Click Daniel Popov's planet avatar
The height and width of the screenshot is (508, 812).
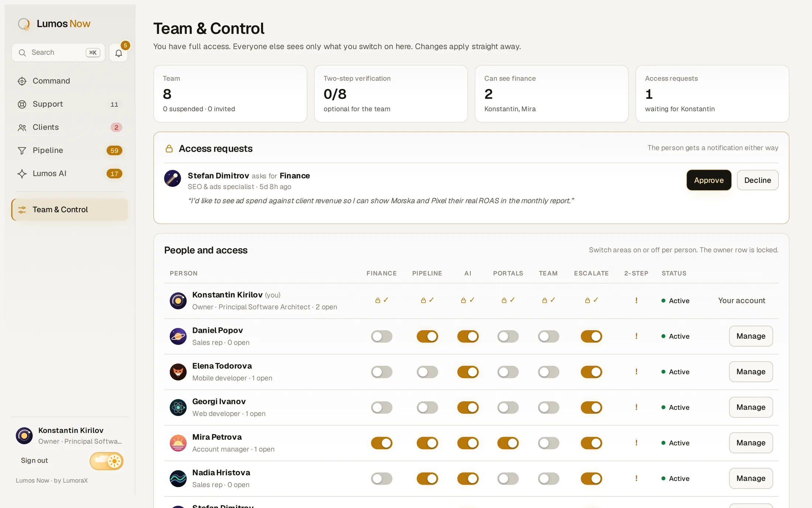(x=178, y=336)
